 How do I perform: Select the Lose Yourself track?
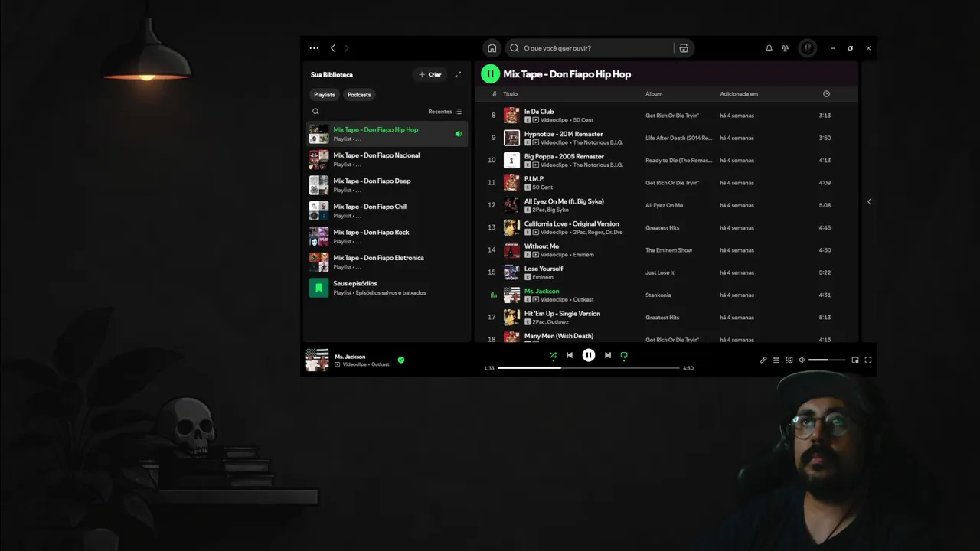pyautogui.click(x=544, y=269)
